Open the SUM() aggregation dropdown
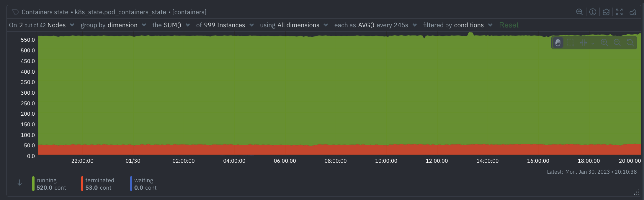Viewport: 644px width, 200px height. point(171,25)
